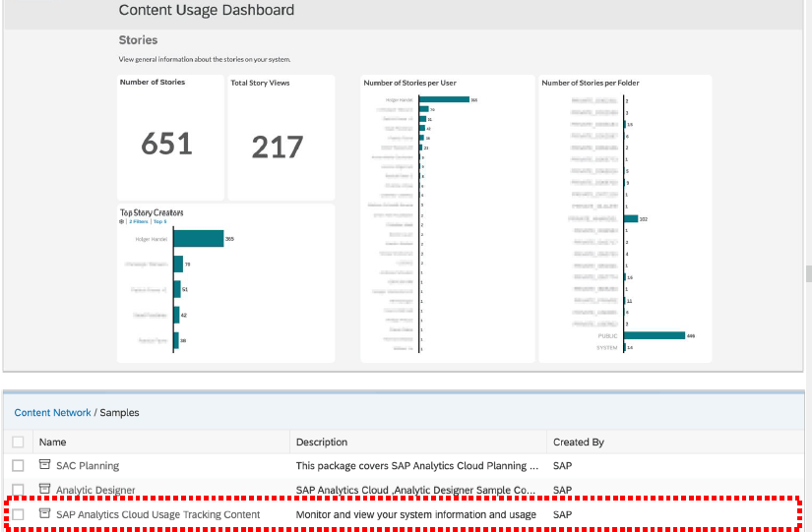Open the SAC Planning package name

coord(88,465)
